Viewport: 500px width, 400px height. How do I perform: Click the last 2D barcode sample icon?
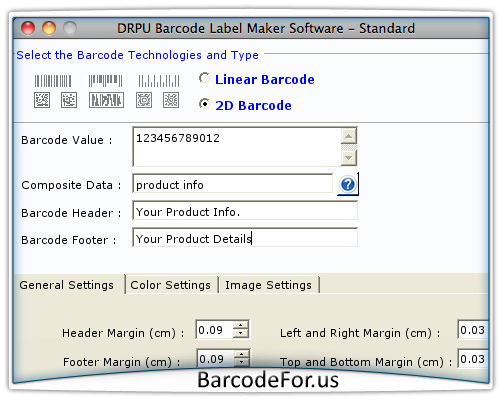click(171, 100)
